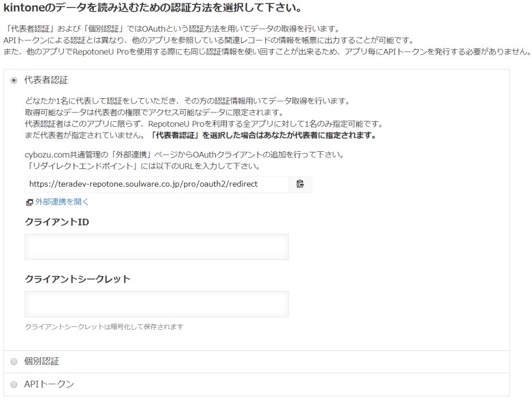Screen dimensions: 532x404
Task: Focus the クライアントシークレット input field
Action: coord(157,304)
